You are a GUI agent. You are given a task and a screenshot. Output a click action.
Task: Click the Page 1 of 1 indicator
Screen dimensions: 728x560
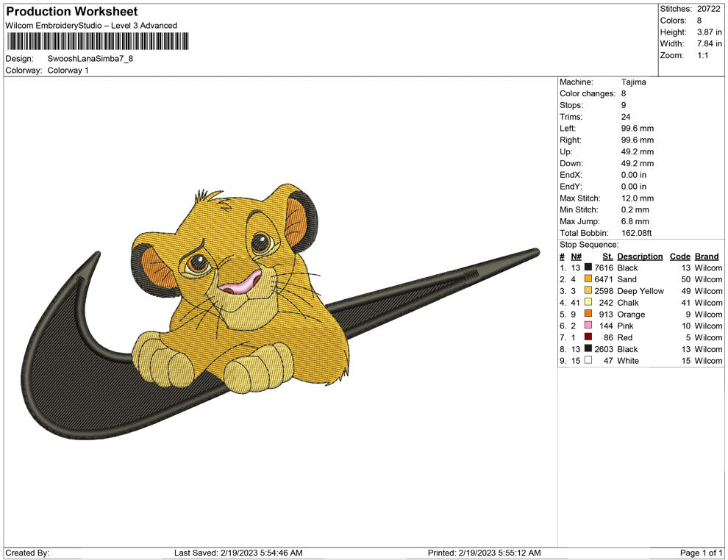[x=701, y=553]
